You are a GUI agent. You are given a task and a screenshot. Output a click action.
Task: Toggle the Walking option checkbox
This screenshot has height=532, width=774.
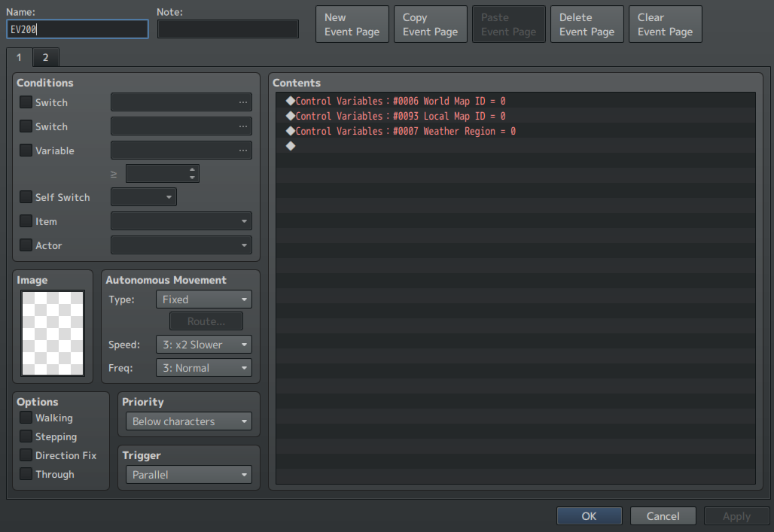(26, 418)
